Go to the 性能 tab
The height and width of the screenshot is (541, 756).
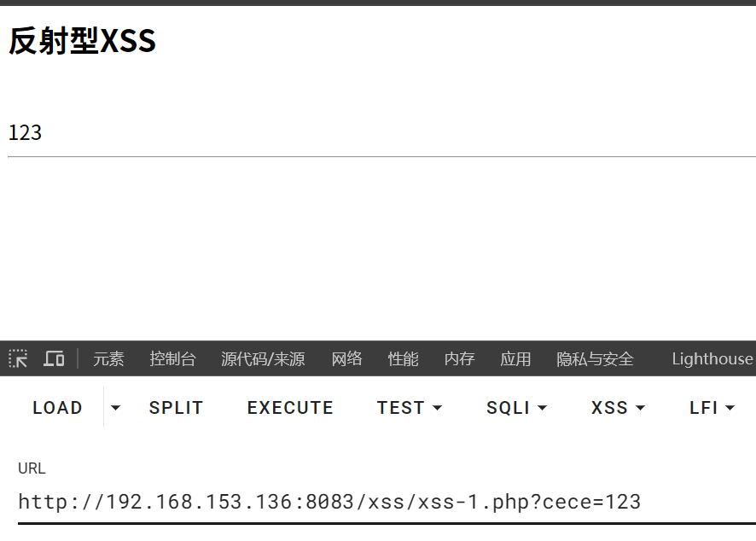[403, 358]
